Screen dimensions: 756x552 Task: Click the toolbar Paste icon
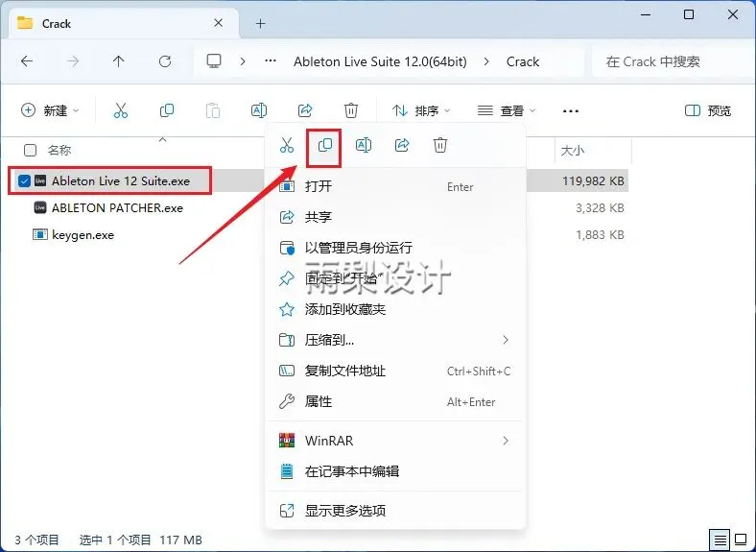click(x=213, y=110)
